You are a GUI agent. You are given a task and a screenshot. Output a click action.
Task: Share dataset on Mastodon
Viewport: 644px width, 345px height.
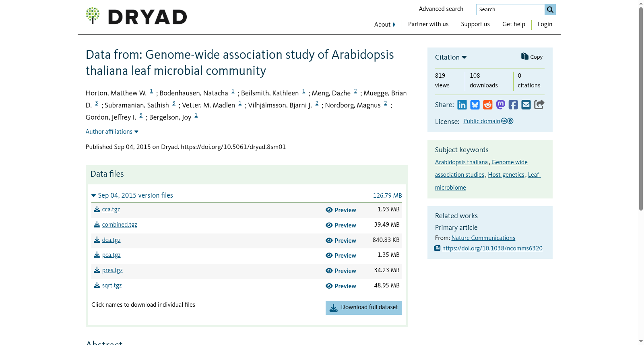(x=501, y=105)
